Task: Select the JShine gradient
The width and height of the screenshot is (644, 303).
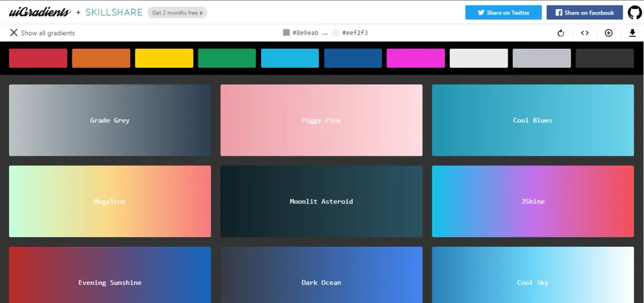Action: [x=533, y=201]
